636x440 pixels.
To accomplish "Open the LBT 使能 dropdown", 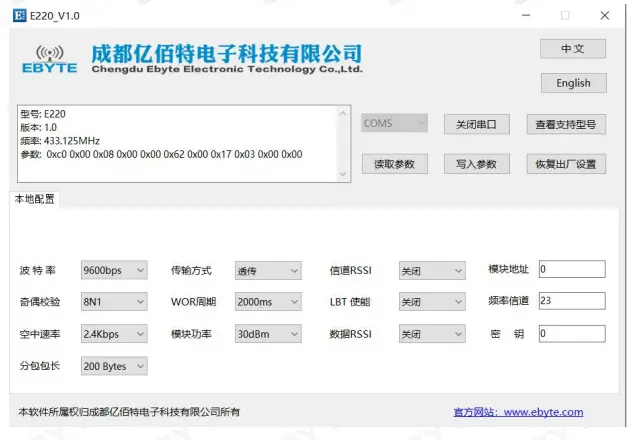I will [x=432, y=302].
